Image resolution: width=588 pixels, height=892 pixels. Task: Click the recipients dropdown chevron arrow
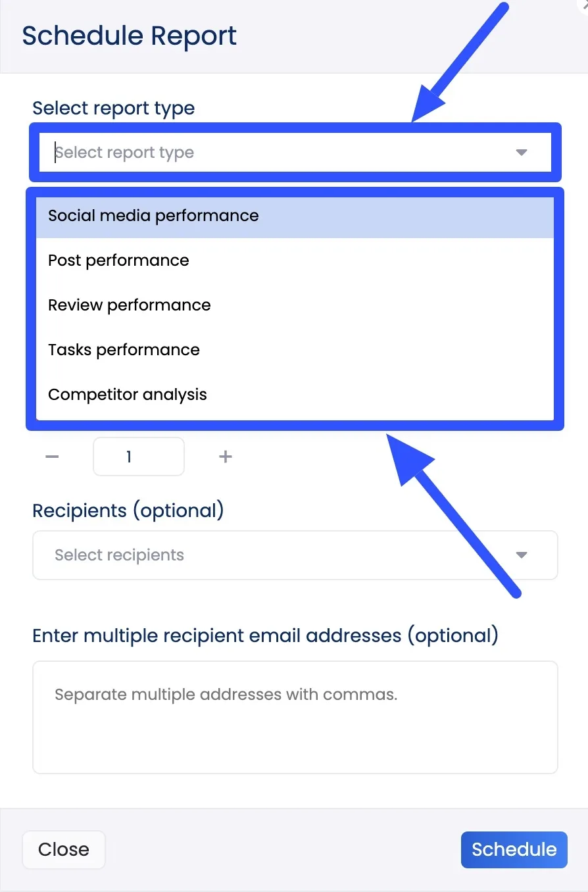pos(521,555)
